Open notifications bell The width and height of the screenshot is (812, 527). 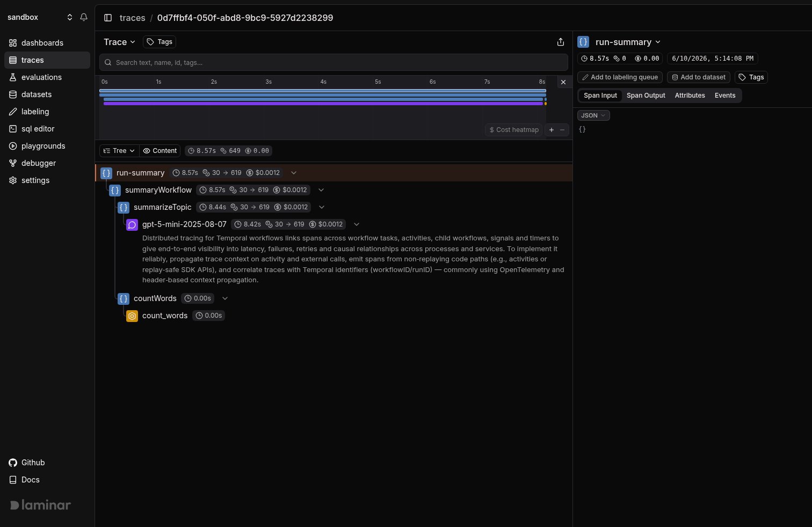click(x=84, y=17)
